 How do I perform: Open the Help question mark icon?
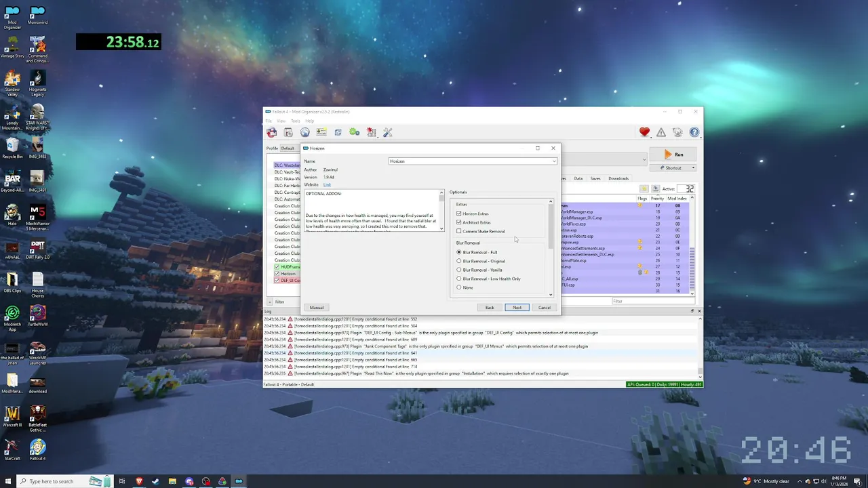click(x=694, y=132)
